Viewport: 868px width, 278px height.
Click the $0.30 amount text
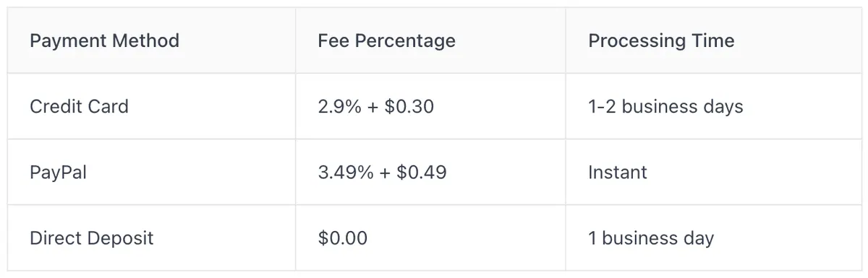point(409,106)
